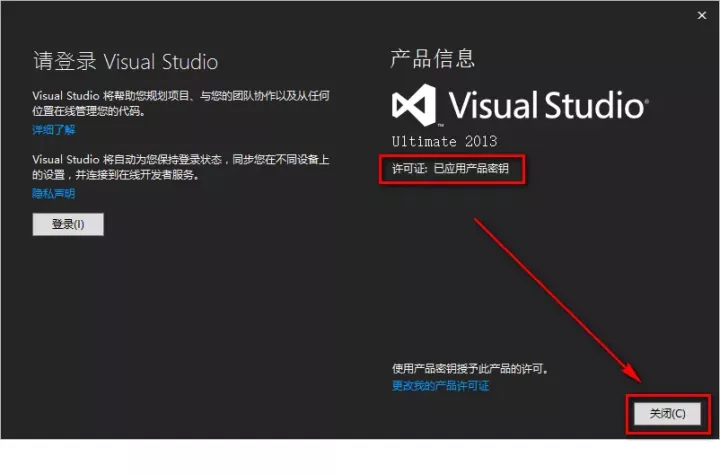This screenshot has width=720, height=474.
Task: Open the 详细了解 link
Action: pos(53,130)
